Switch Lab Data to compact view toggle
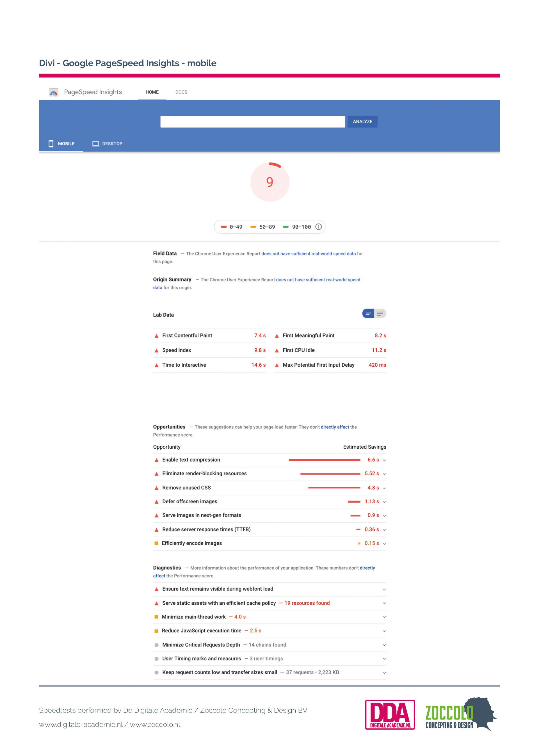Viewport: 539px width, 756px height. point(368,313)
